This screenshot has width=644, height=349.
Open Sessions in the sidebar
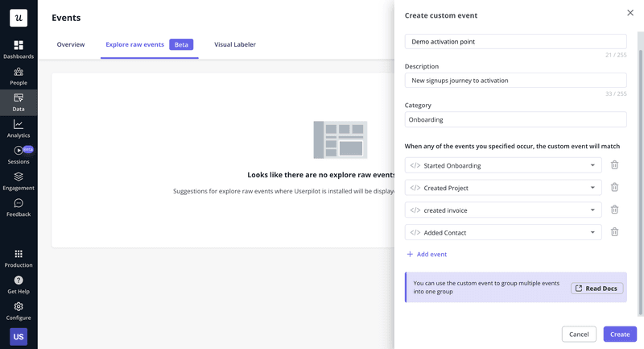(19, 155)
